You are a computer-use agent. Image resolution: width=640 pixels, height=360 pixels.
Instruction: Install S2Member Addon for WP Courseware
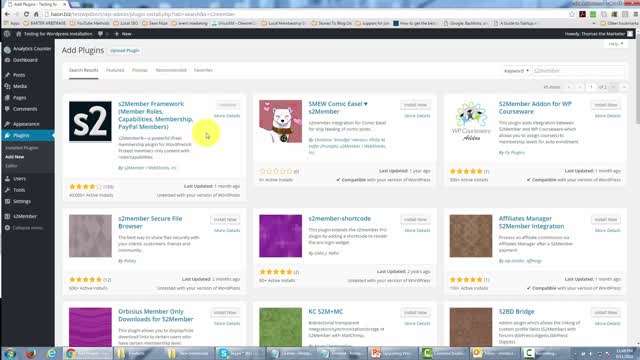(606, 105)
